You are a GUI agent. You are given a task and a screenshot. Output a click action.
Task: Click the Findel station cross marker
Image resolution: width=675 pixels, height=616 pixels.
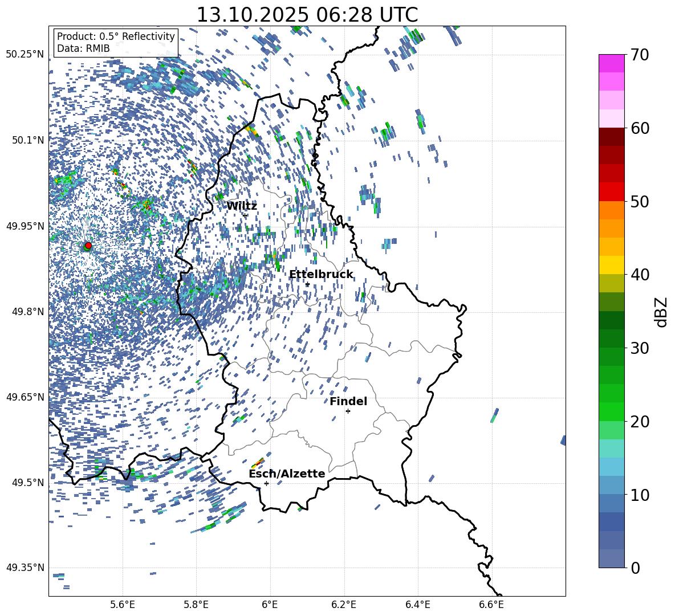tap(348, 411)
